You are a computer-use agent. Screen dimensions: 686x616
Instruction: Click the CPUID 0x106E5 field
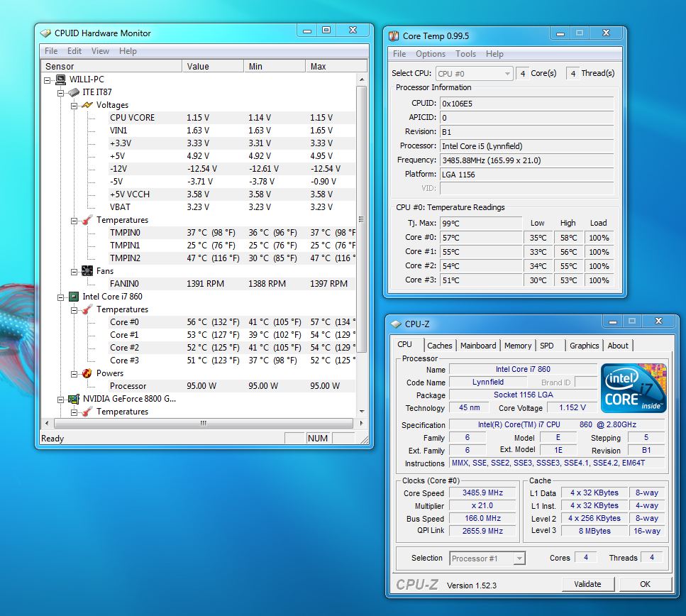pyautogui.click(x=526, y=104)
